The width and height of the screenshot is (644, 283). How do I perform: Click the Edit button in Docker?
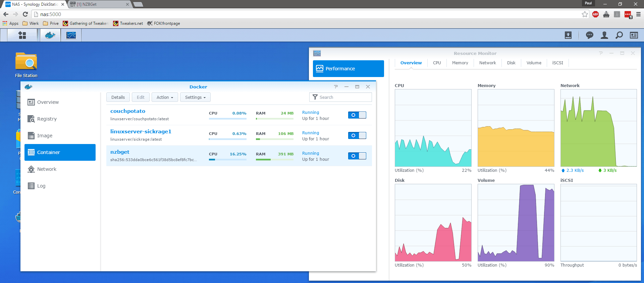tap(141, 97)
